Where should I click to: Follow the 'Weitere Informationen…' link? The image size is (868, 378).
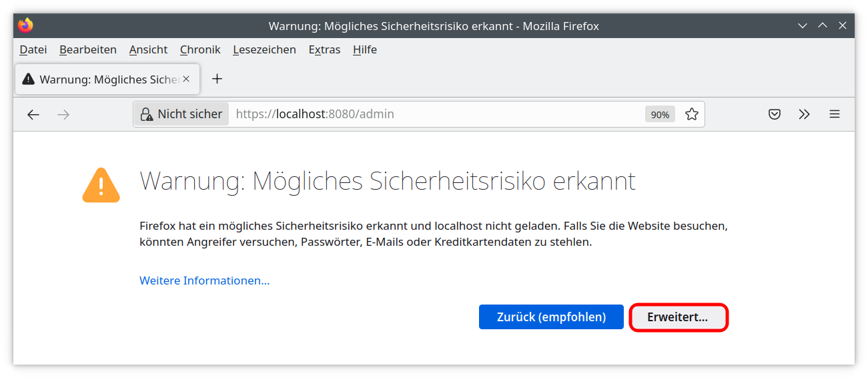coord(205,280)
